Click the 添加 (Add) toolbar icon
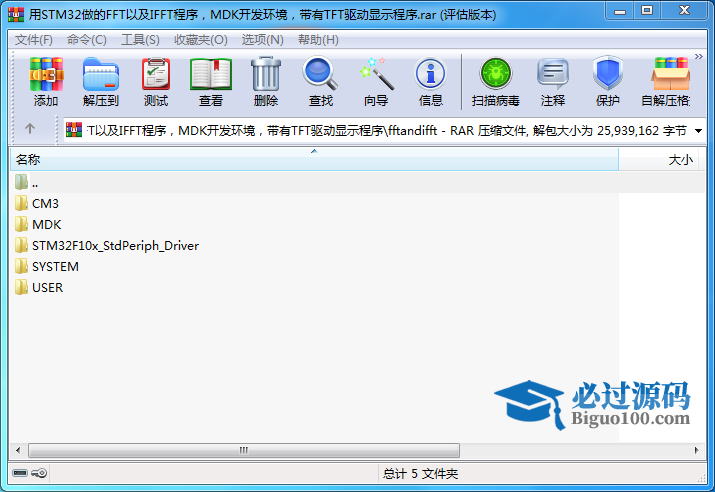The width and height of the screenshot is (715, 492). click(46, 74)
